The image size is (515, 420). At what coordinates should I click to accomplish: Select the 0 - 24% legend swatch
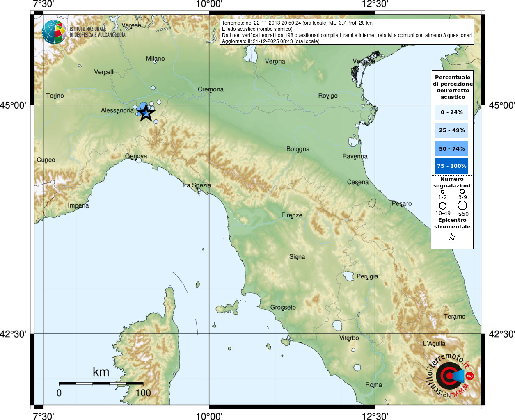pos(451,112)
